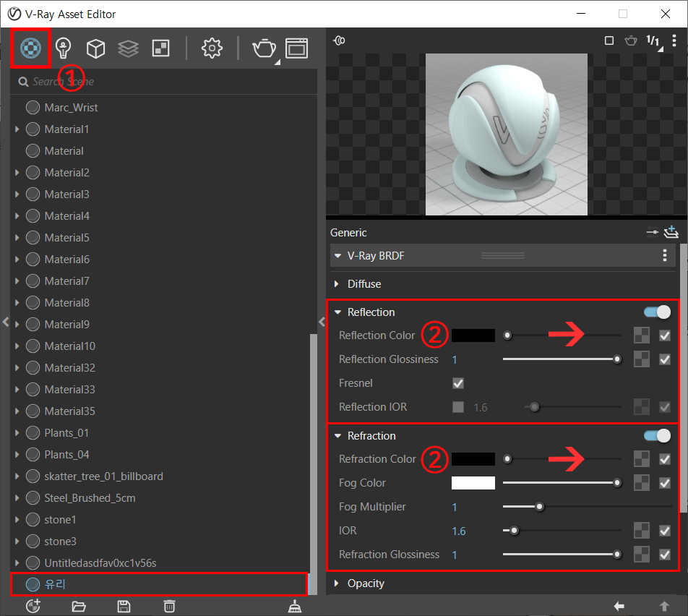Viewport: 688px width, 616px height.
Task: Collapse the V-Ray BRDF layer
Action: [337, 255]
